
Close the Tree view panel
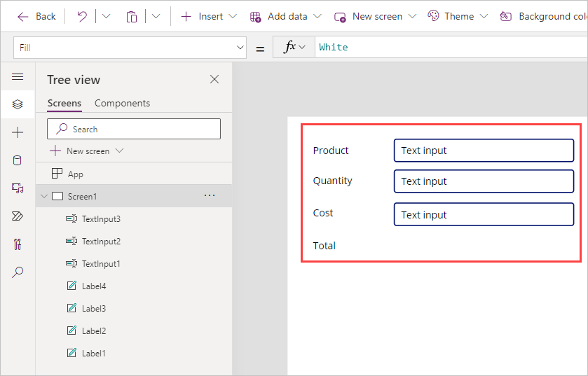point(214,79)
